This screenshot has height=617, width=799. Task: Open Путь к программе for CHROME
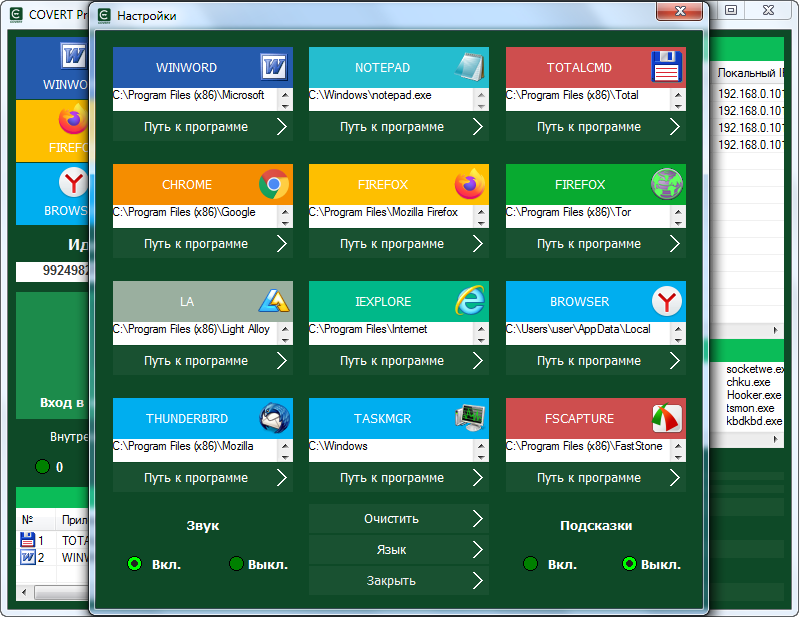[203, 244]
